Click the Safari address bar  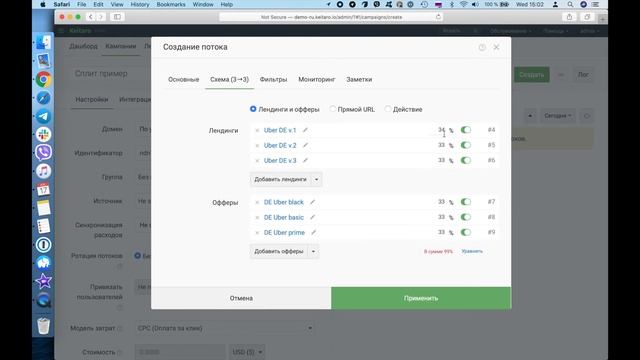coord(331,17)
